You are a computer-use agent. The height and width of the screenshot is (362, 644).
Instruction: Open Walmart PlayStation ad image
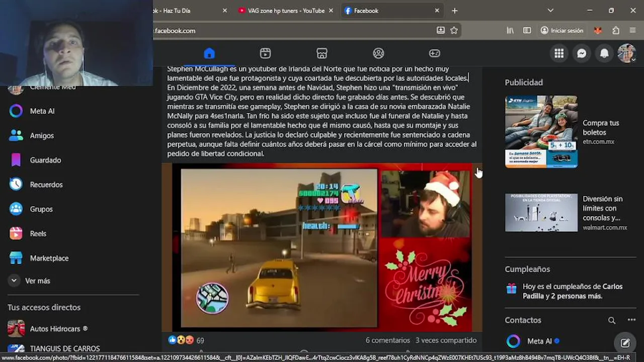541,213
